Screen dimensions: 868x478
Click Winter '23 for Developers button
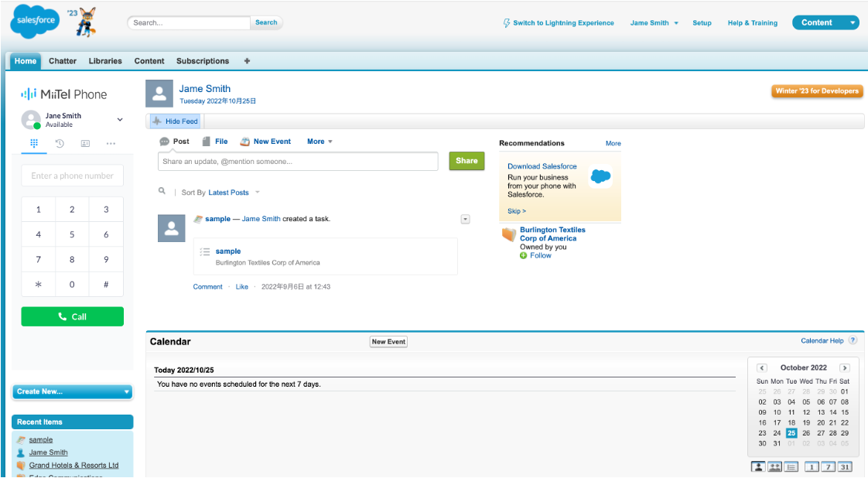pos(817,91)
